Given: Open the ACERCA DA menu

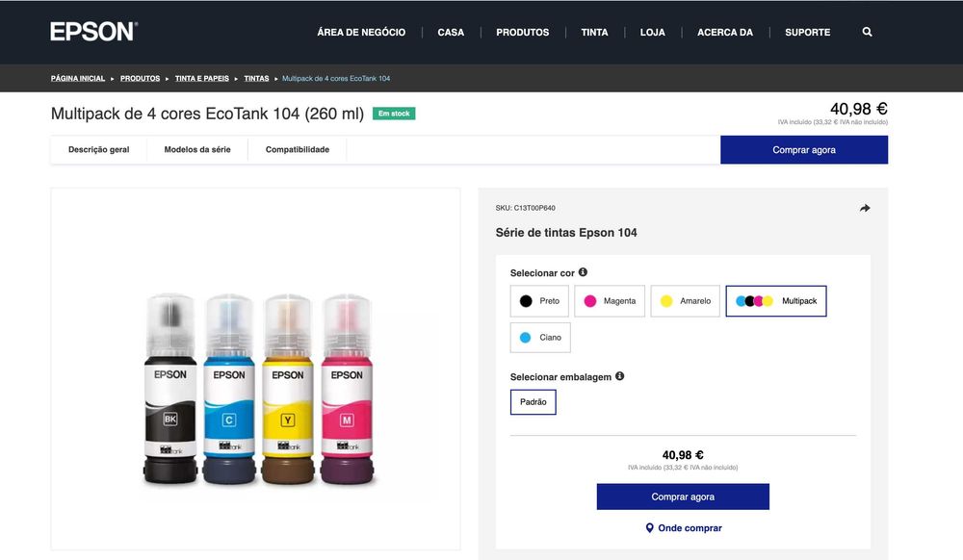Looking at the screenshot, I should (725, 32).
